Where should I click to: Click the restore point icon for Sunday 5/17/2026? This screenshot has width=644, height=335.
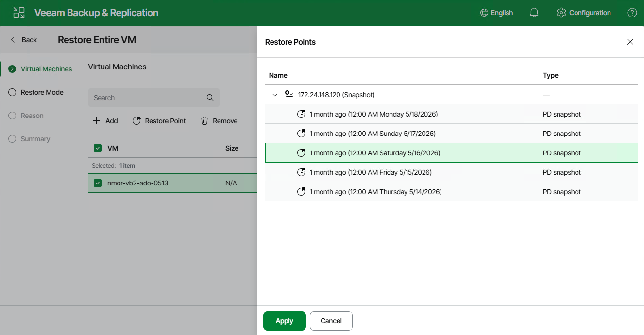coord(301,134)
